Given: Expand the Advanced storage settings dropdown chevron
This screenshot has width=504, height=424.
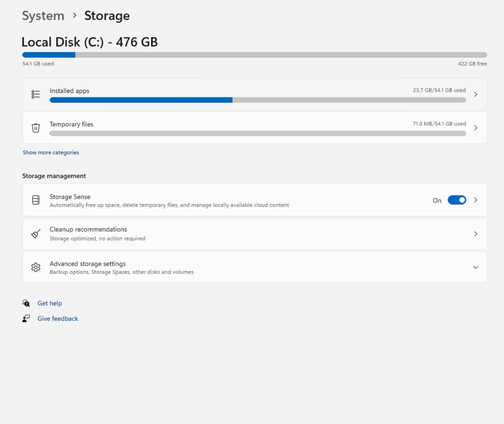Looking at the screenshot, I should point(476,267).
